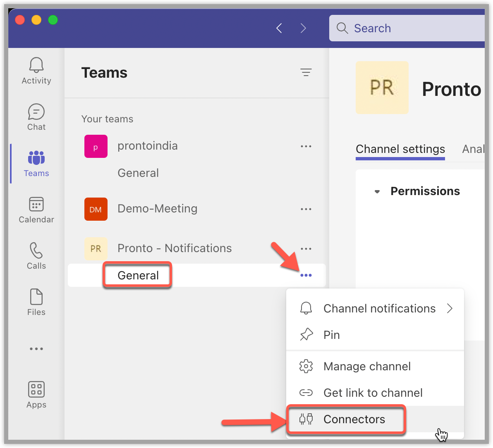Click the macOS red close button
Screen dimensions: 493x448
tap(20, 20)
